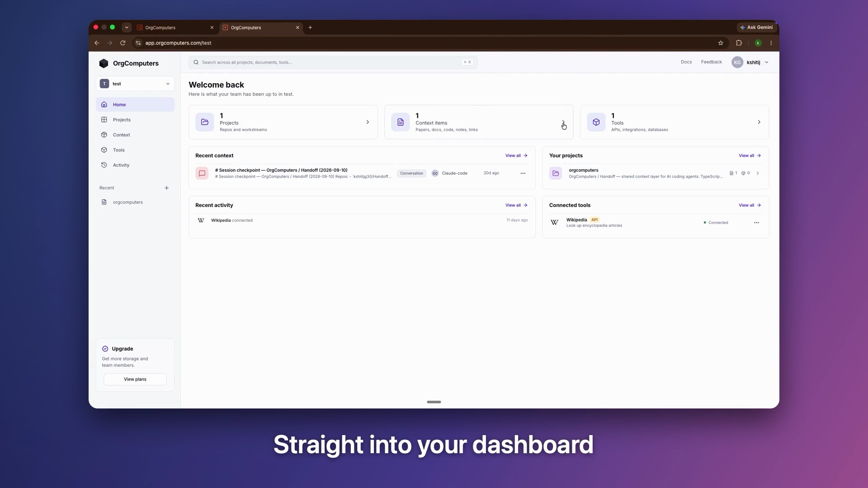This screenshot has height=488, width=868.
Task: Open the recent orgcomputers document
Action: tap(135, 202)
